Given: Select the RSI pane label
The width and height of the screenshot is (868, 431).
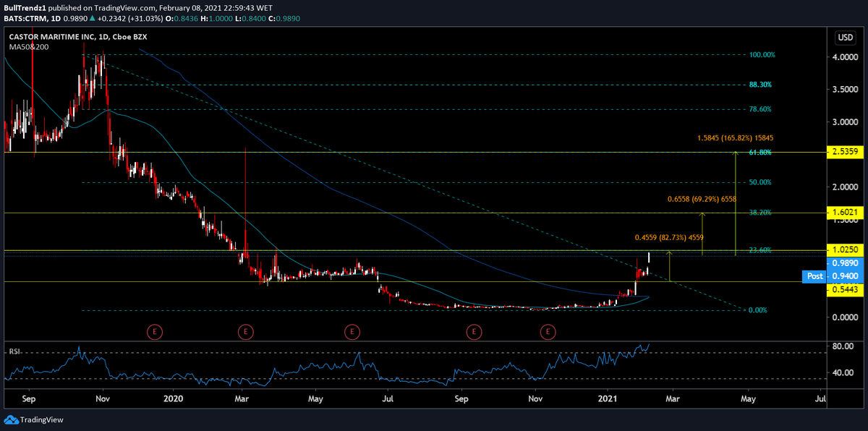Looking at the screenshot, I should click(14, 351).
